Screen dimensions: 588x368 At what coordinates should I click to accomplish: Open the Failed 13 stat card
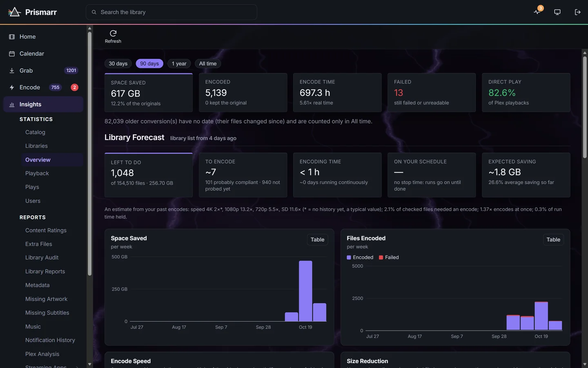click(x=432, y=92)
